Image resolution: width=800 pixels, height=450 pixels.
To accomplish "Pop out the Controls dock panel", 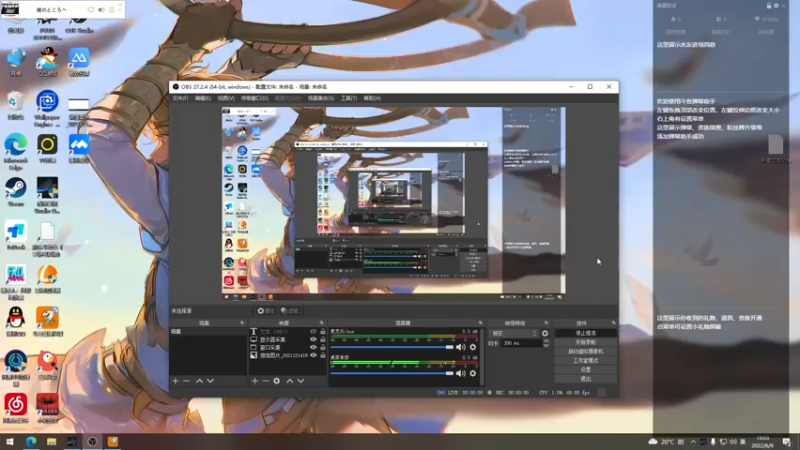I will pos(613,323).
